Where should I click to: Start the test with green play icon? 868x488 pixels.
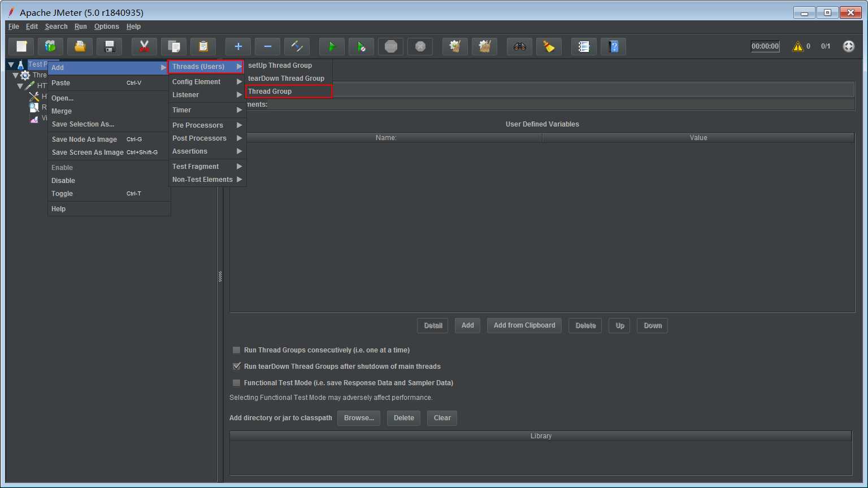click(332, 46)
